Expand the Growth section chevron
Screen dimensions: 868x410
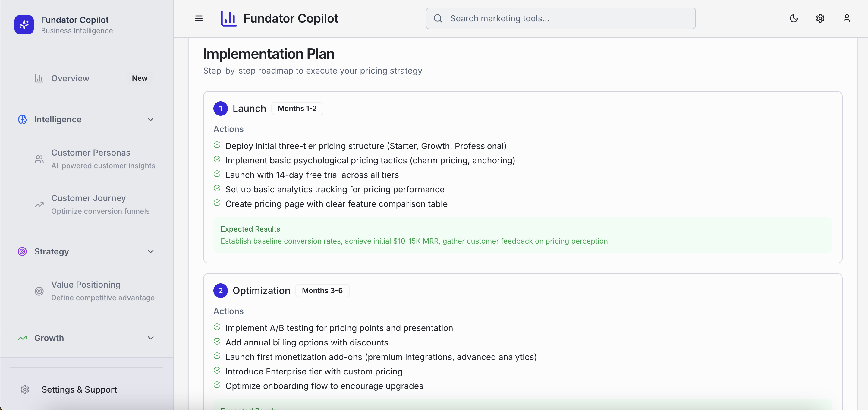151,338
